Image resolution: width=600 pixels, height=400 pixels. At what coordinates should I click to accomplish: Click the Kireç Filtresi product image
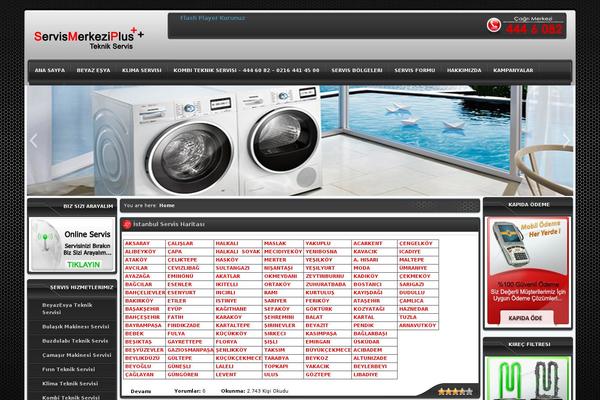coord(528,378)
